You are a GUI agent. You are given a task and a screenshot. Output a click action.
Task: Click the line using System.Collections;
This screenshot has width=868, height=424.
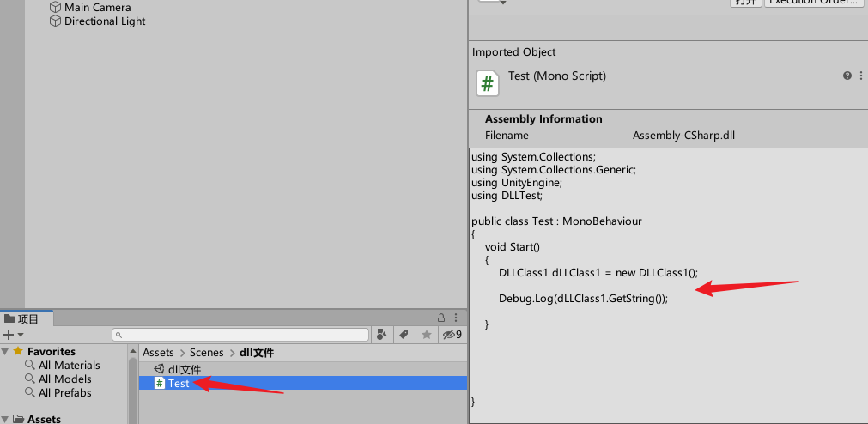point(534,157)
